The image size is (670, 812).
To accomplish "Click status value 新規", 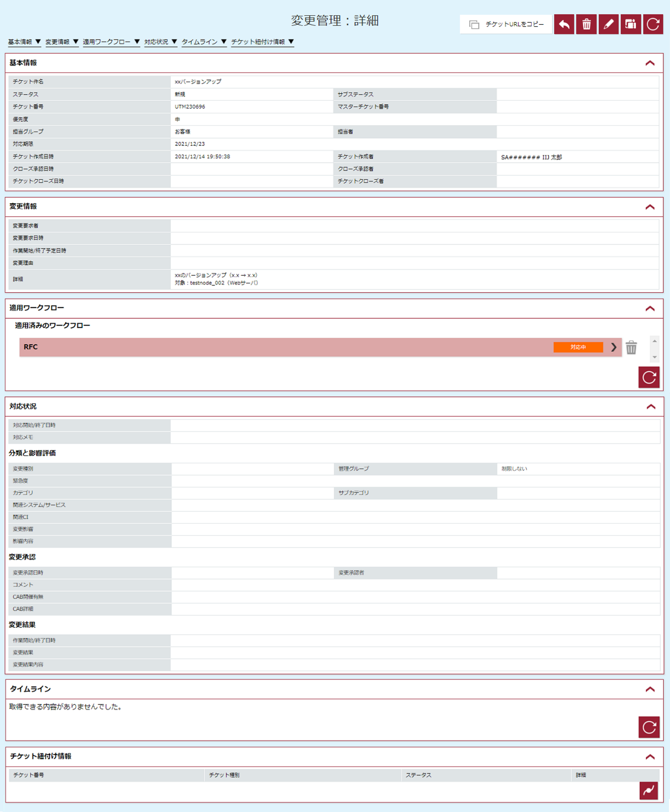I will tap(180, 94).
